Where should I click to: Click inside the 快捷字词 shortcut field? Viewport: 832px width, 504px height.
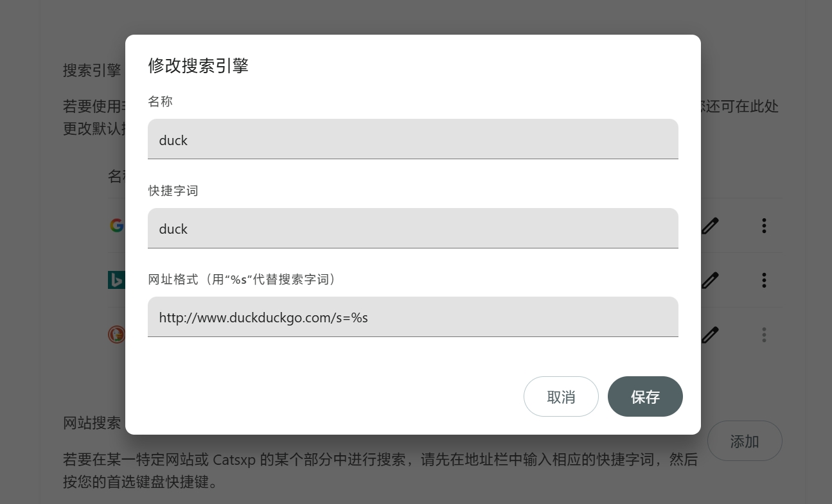(413, 228)
